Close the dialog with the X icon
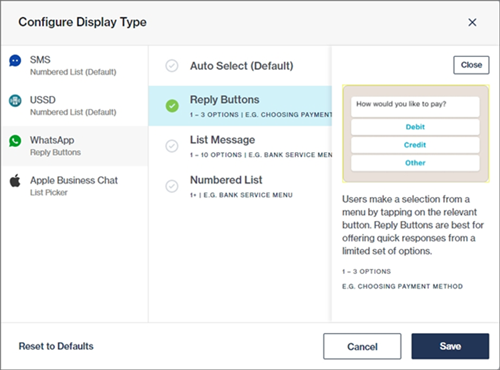 (x=472, y=22)
